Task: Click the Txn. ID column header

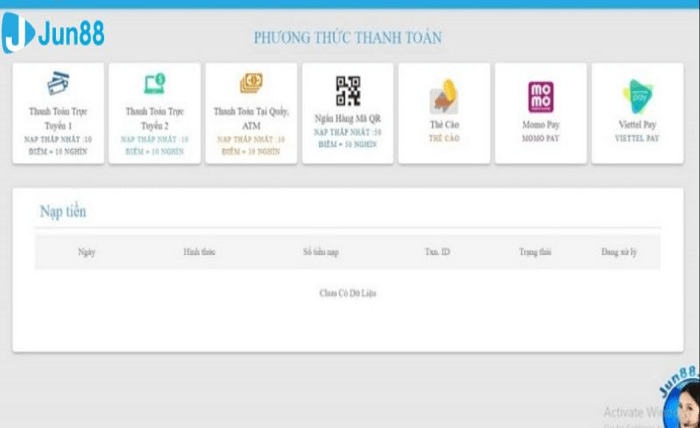Action: (438, 252)
